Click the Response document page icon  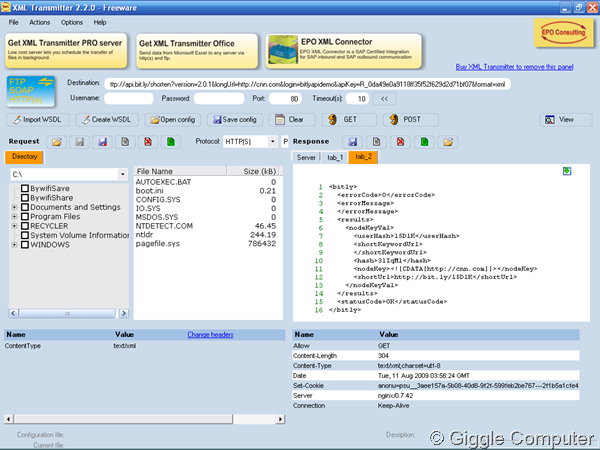tap(377, 142)
